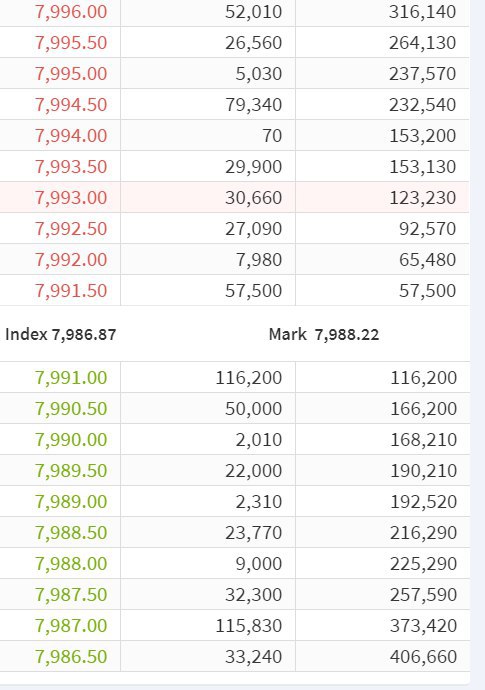Choose the 7,986.50 bid row price
Viewport: 485px width, 690px height.
[x=71, y=657]
